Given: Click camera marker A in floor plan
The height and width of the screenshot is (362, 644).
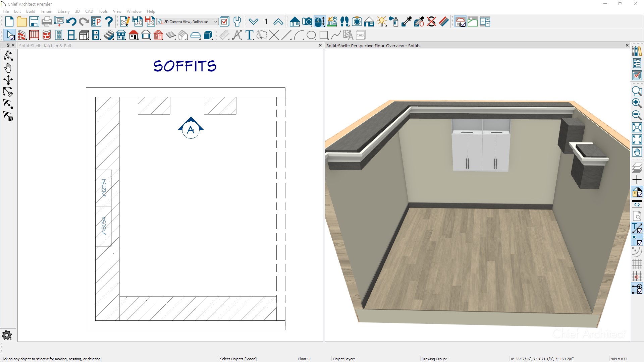Looking at the screenshot, I should [191, 129].
